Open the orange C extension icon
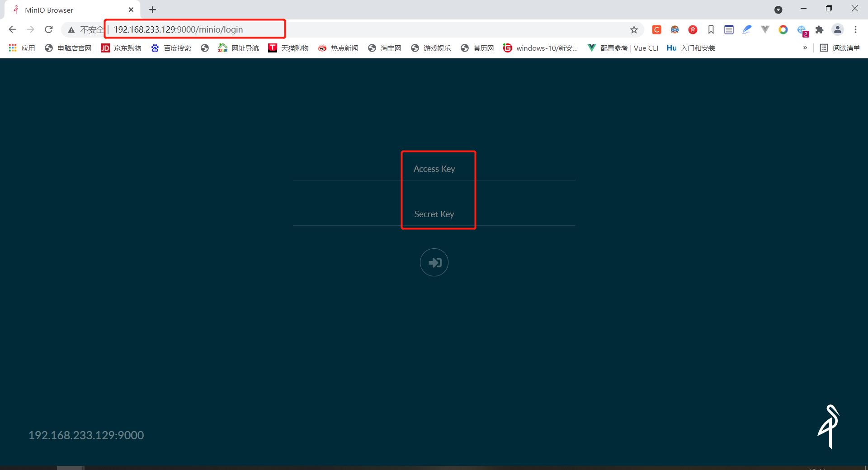 coord(656,30)
